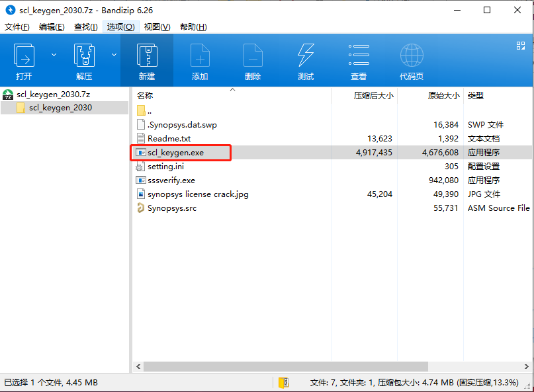534x392 pixels.
Task: Click the horizontal scrollbar thumb
Action: click(x=286, y=366)
